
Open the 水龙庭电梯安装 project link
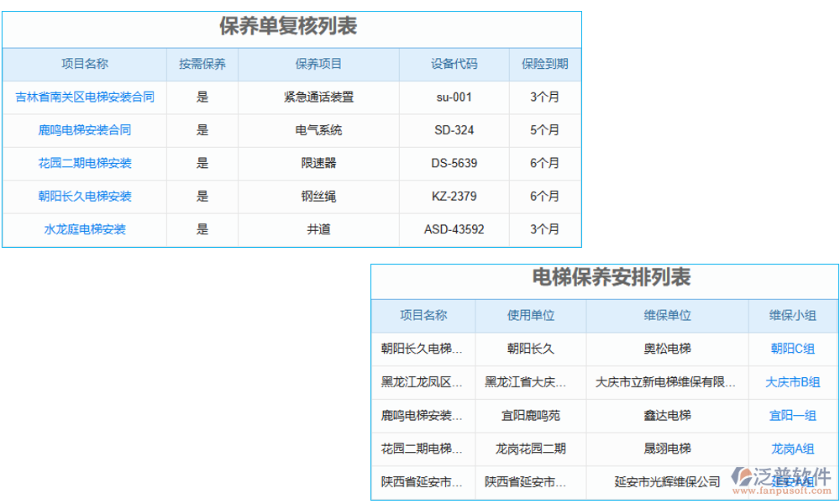84,229
